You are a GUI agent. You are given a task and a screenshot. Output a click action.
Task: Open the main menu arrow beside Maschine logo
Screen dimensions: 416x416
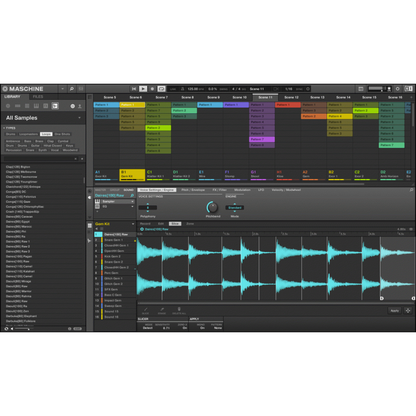click(x=63, y=89)
